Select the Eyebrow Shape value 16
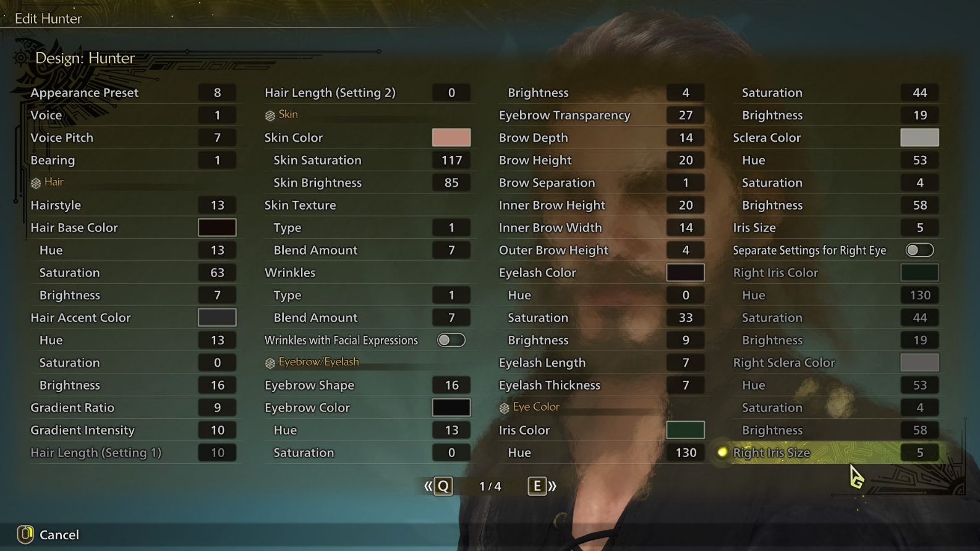The height and width of the screenshot is (551, 980). pyautogui.click(x=451, y=385)
